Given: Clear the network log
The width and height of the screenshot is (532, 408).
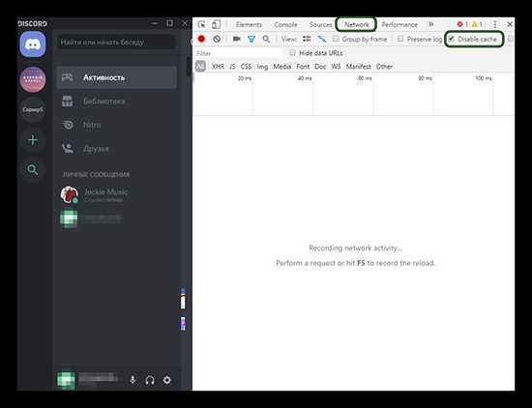Looking at the screenshot, I should point(217,39).
